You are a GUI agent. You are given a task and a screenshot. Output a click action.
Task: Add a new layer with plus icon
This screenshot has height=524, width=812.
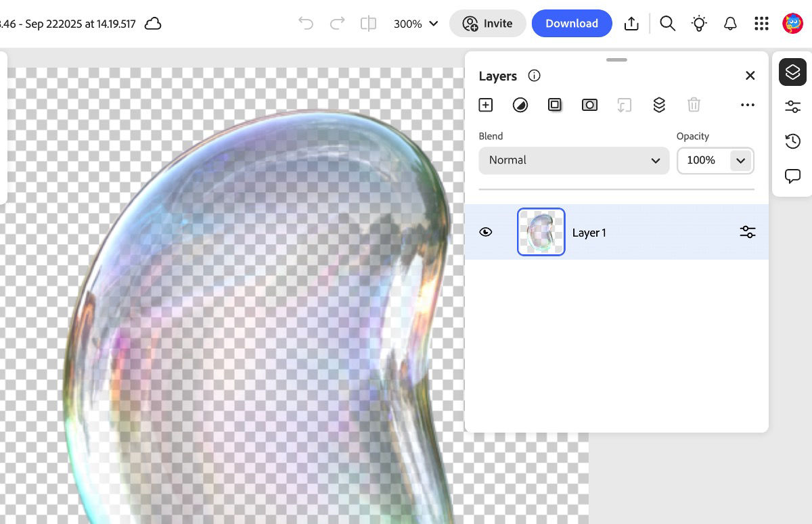485,105
